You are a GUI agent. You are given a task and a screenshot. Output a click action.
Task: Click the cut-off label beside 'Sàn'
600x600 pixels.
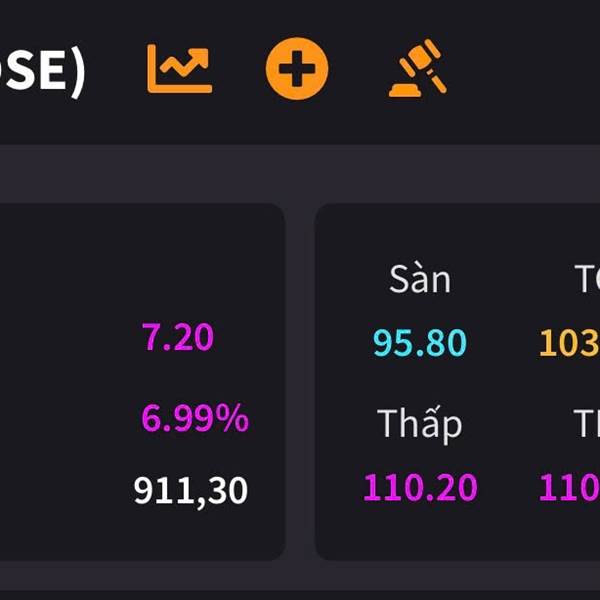587,280
